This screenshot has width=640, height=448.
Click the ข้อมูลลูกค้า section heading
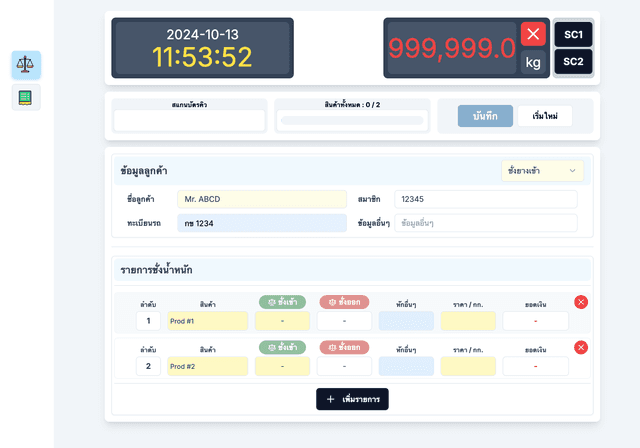(x=144, y=171)
